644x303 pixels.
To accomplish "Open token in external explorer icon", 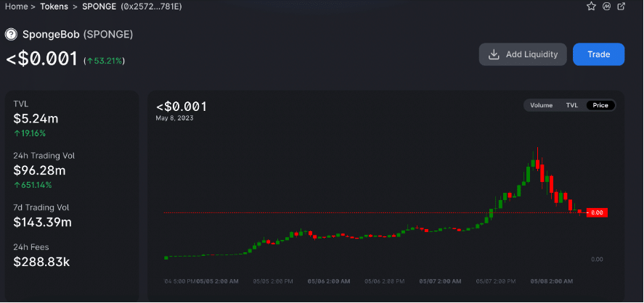I will point(621,7).
